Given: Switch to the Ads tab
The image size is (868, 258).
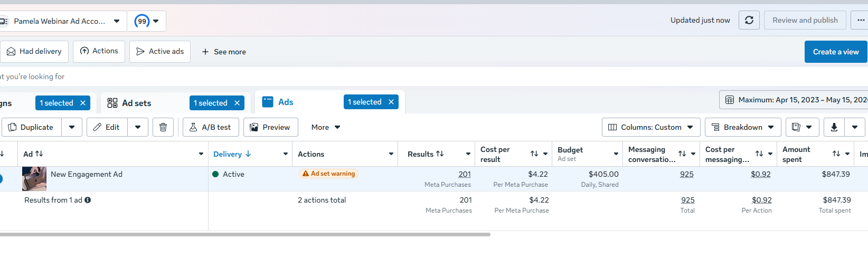Looking at the screenshot, I should 286,102.
